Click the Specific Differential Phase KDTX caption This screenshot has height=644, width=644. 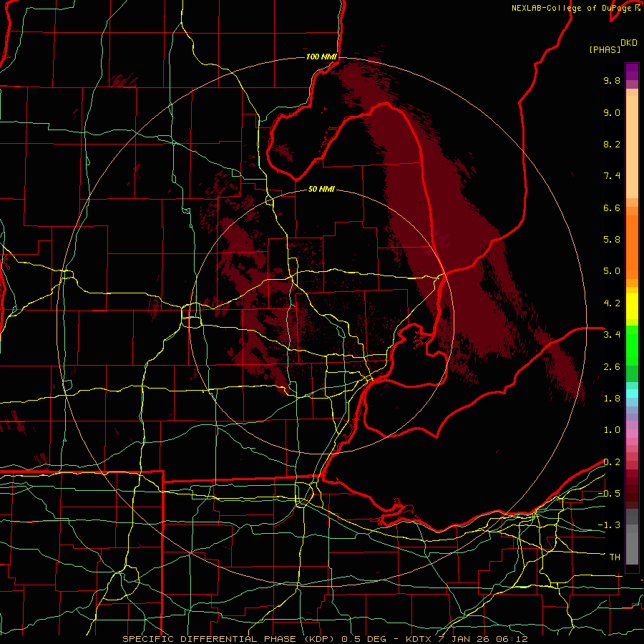pos(326,639)
